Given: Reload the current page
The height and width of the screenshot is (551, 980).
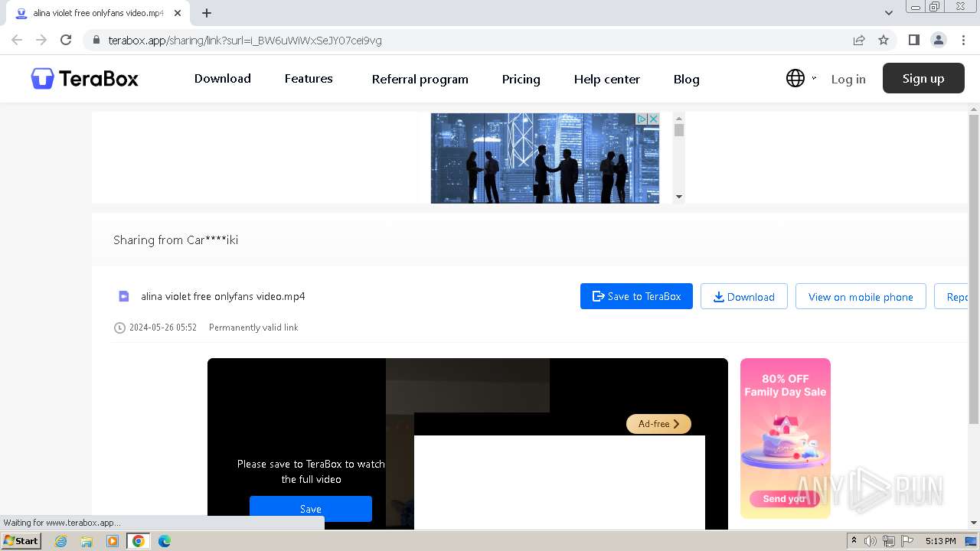Looking at the screenshot, I should [x=66, y=40].
